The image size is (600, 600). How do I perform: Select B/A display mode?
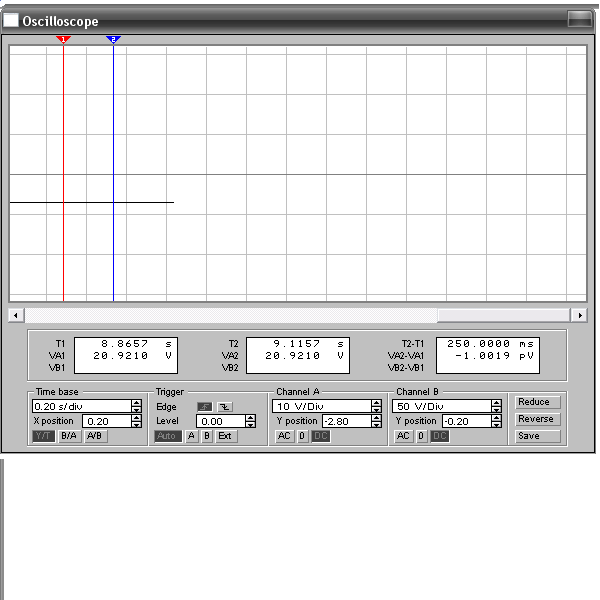[69, 436]
